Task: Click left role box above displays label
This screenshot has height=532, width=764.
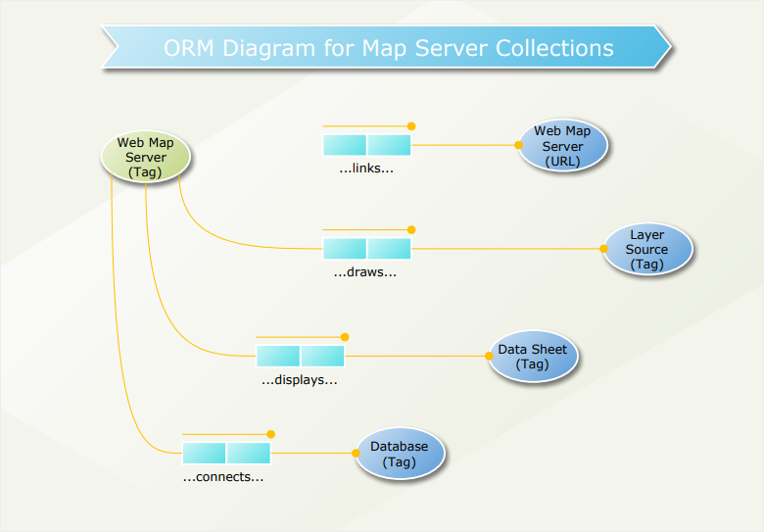Action: point(278,356)
